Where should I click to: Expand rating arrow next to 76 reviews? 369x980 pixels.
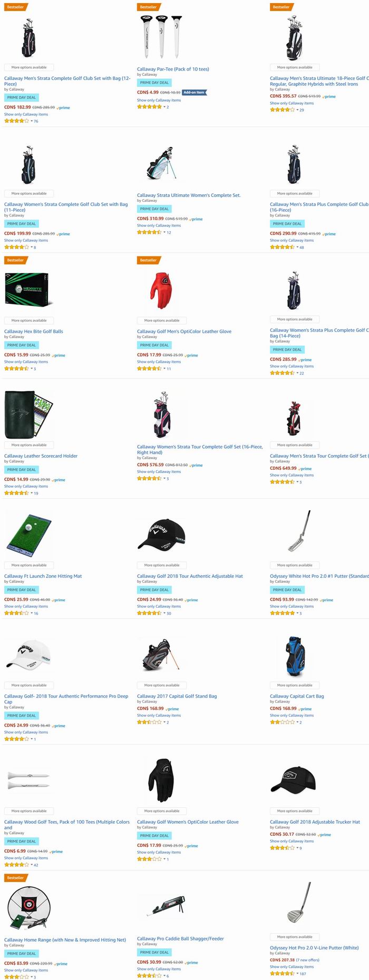point(31,121)
